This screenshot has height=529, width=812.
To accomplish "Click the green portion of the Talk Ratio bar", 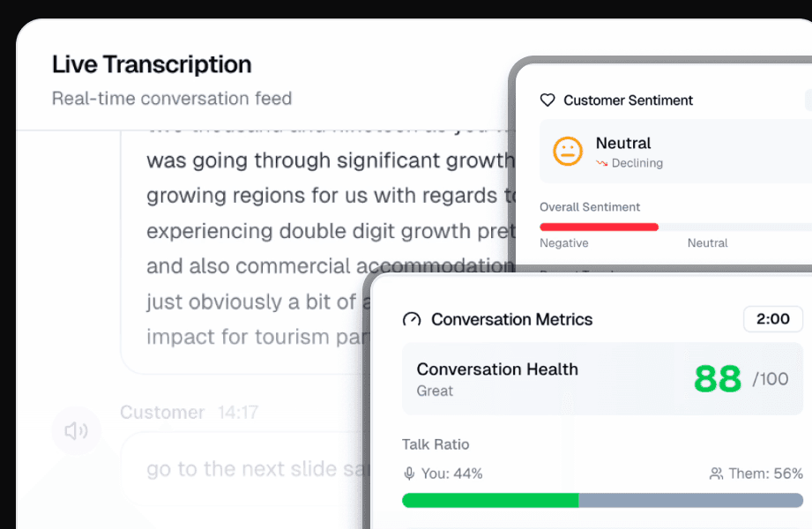I will [489, 500].
